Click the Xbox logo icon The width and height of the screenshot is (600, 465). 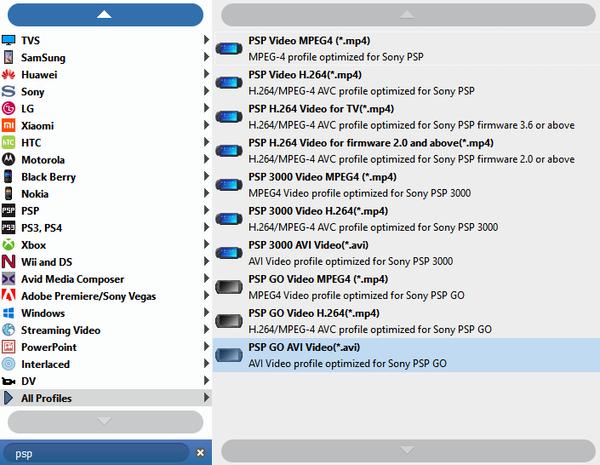tap(8, 245)
